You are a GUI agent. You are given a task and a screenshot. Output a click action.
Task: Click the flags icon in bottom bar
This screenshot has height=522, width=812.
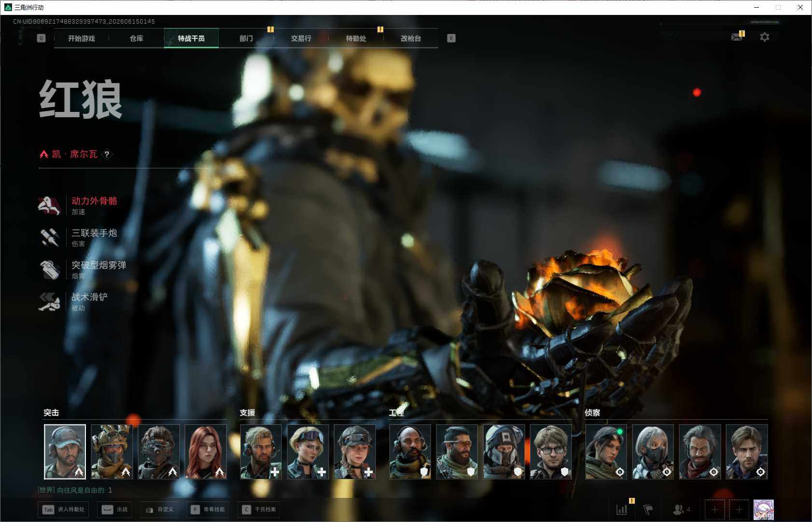[648, 509]
